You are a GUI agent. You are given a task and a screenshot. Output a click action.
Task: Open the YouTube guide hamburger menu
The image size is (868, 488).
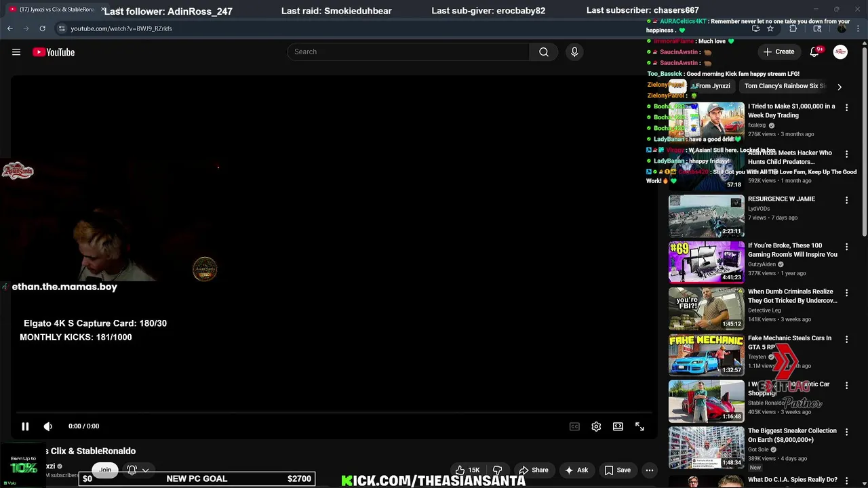coord(16,52)
